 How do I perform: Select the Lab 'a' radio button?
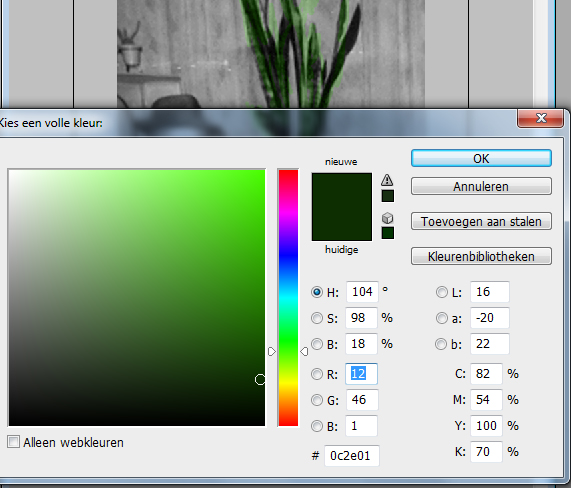(441, 318)
